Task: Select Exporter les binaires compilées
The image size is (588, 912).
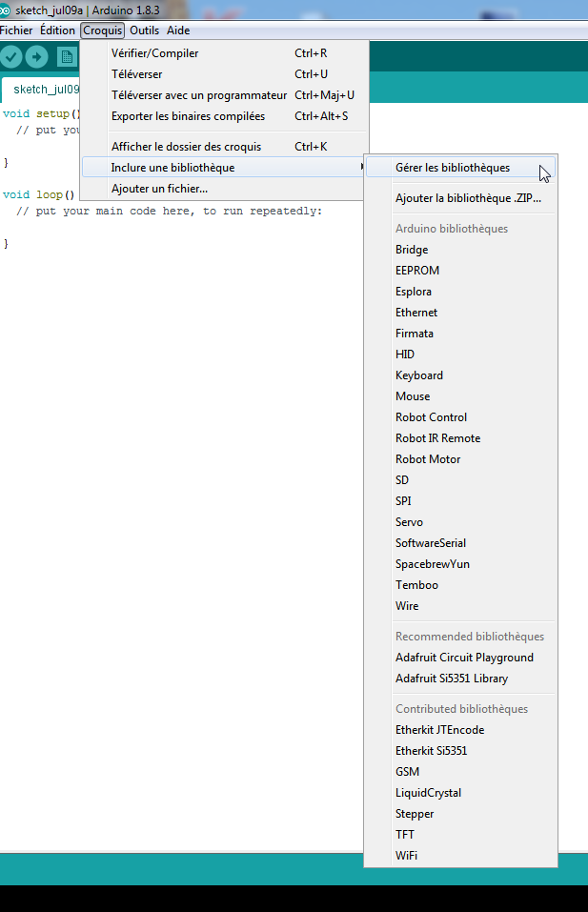Action: point(225,115)
